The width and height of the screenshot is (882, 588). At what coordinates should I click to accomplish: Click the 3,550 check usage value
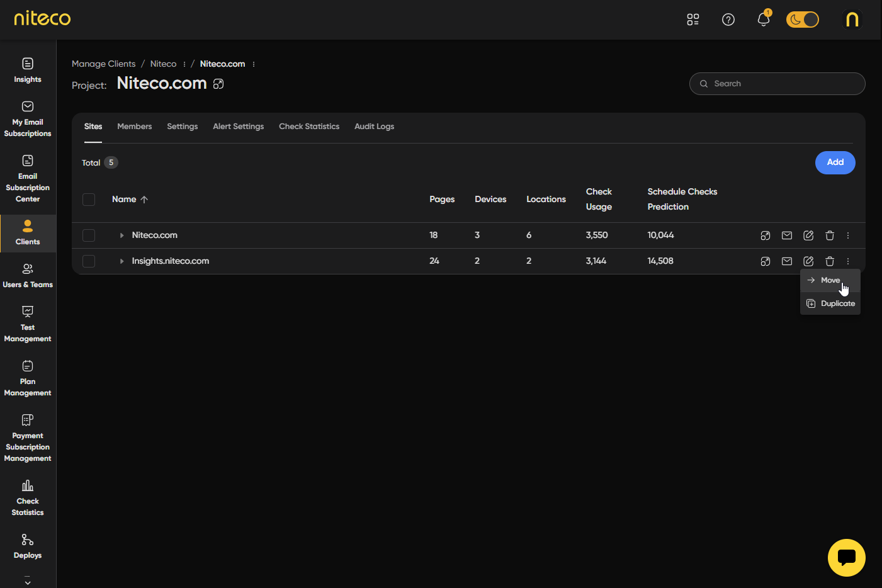[x=597, y=235]
